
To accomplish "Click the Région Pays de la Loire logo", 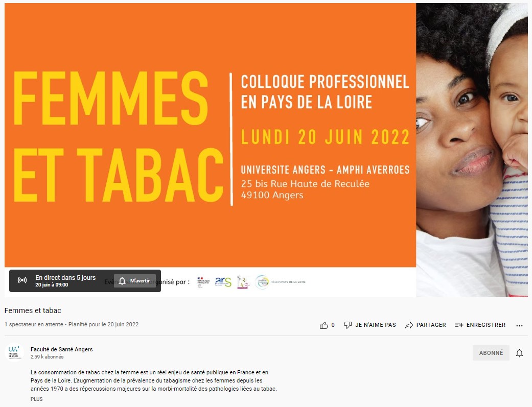I will [280, 282].
